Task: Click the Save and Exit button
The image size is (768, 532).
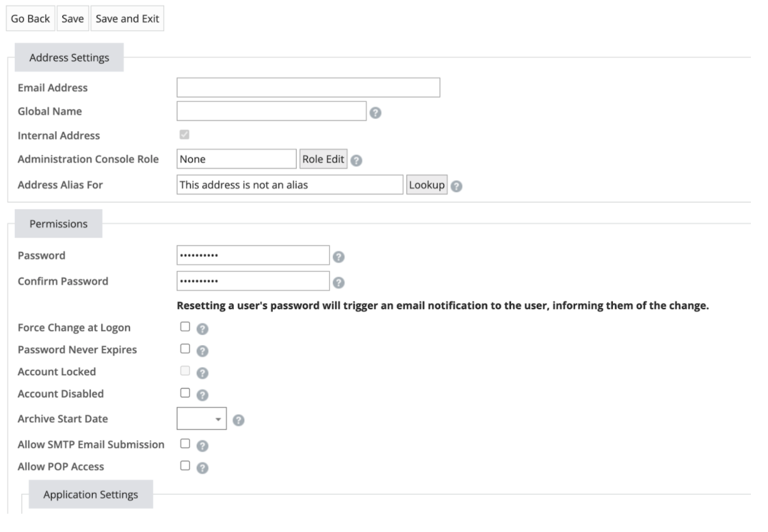Action: pyautogui.click(x=126, y=18)
